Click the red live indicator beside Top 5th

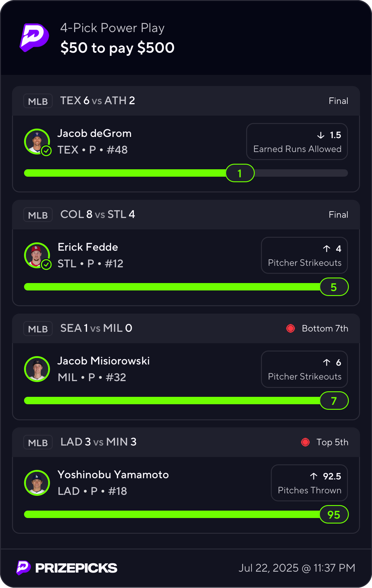coord(305,442)
